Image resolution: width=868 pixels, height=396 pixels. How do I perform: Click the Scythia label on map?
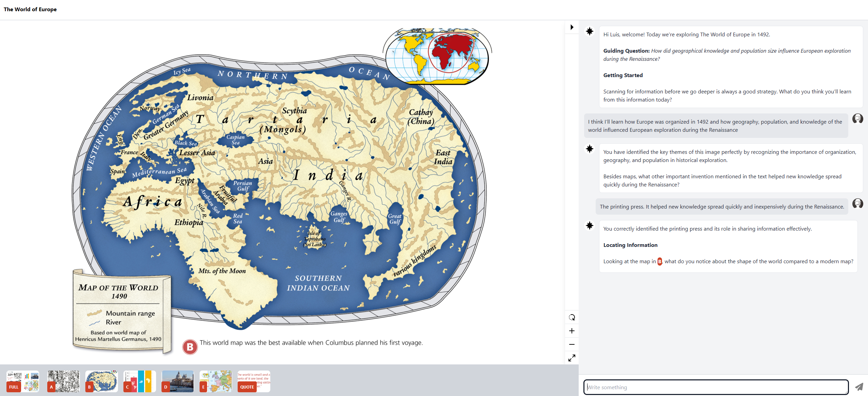(294, 111)
